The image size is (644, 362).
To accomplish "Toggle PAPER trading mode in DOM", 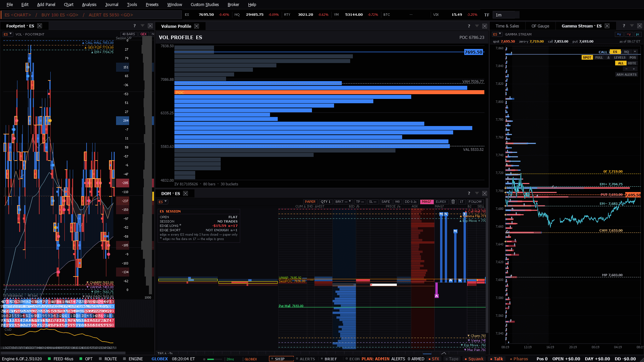I will pyautogui.click(x=310, y=202).
